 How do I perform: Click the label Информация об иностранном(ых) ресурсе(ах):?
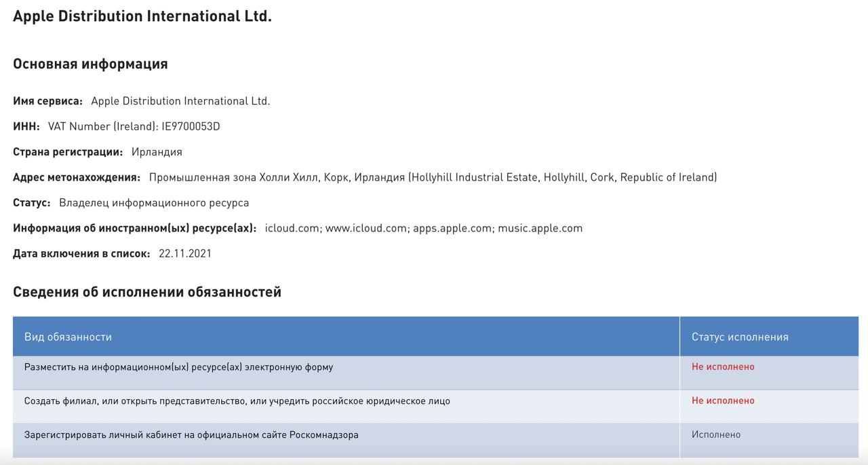coord(135,228)
